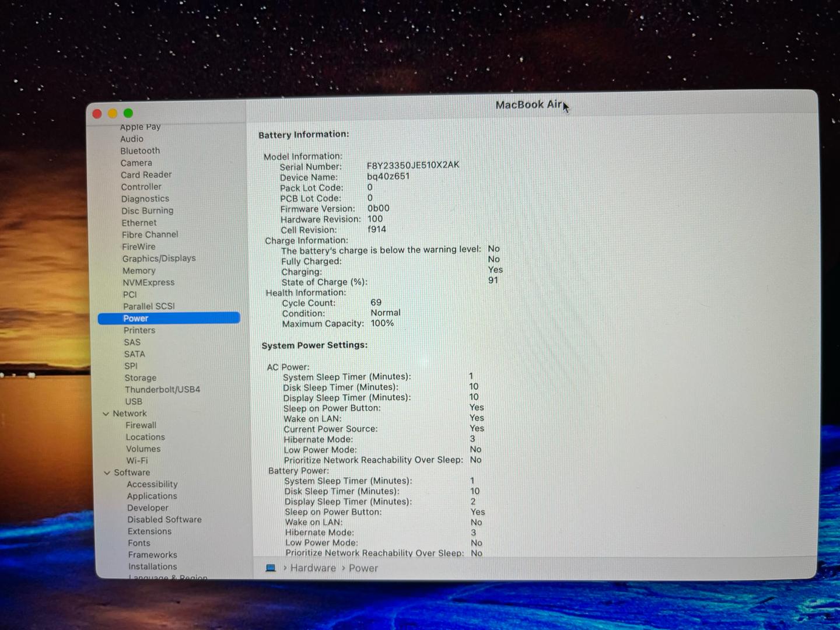
Task: Collapse the Network section chevron
Action: (106, 414)
